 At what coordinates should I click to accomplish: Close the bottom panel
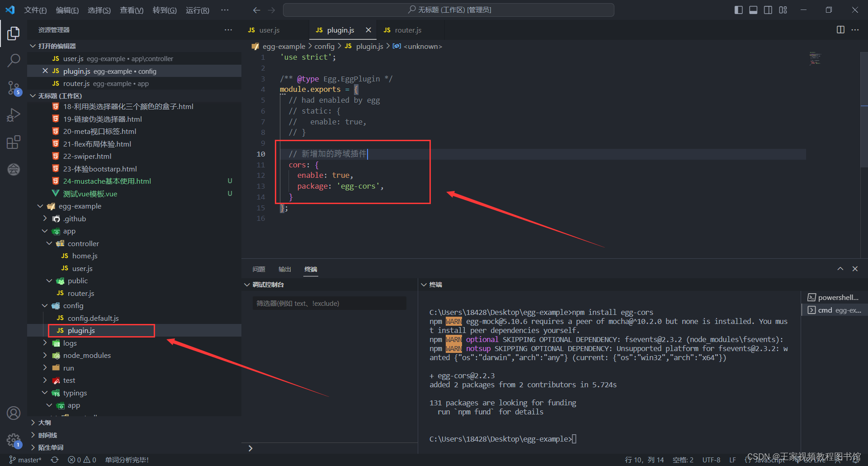(855, 269)
